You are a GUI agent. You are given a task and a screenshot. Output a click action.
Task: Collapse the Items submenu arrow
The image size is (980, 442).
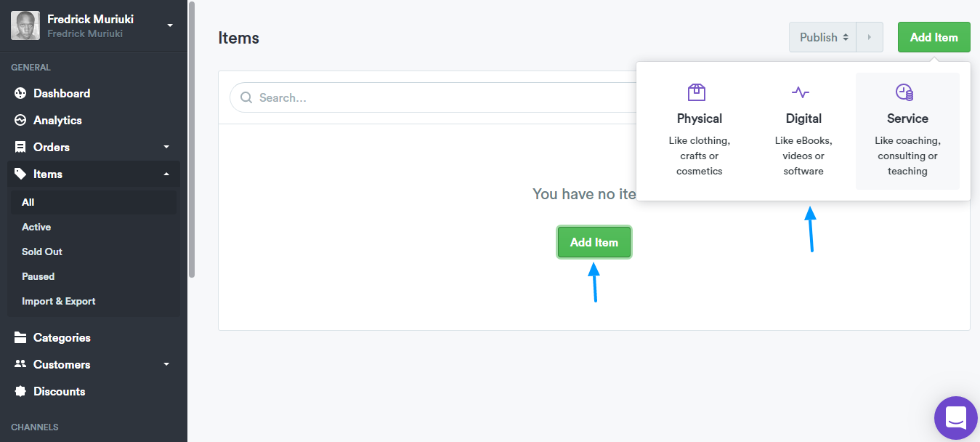coord(166,174)
